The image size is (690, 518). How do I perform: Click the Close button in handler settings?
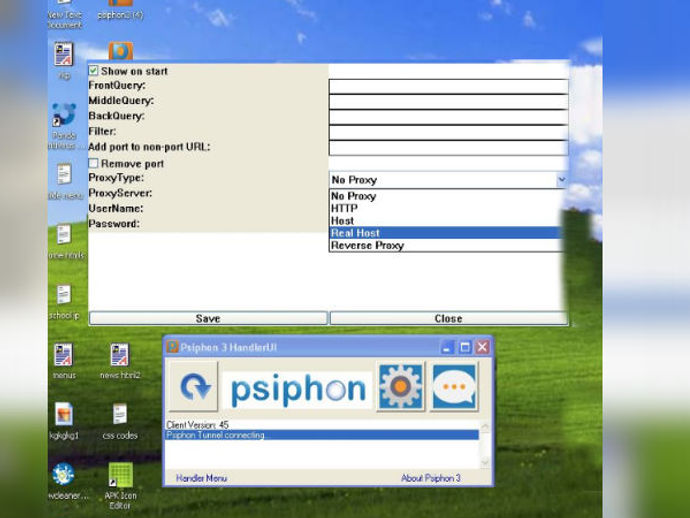[x=448, y=318]
